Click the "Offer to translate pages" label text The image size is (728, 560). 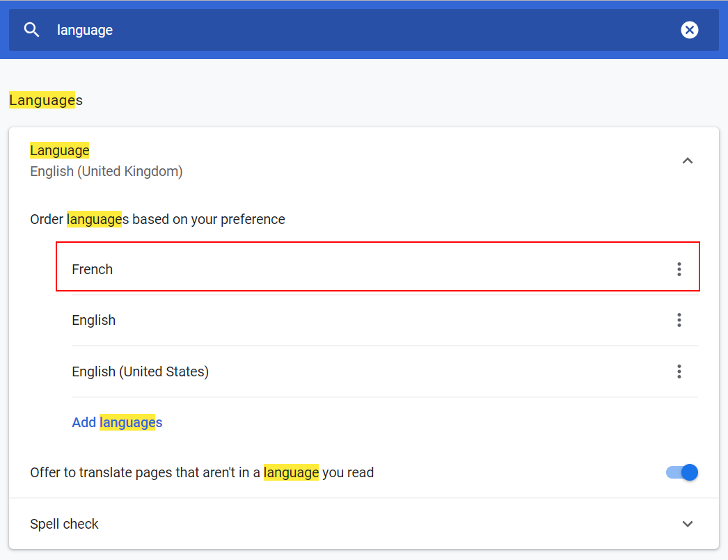click(202, 473)
